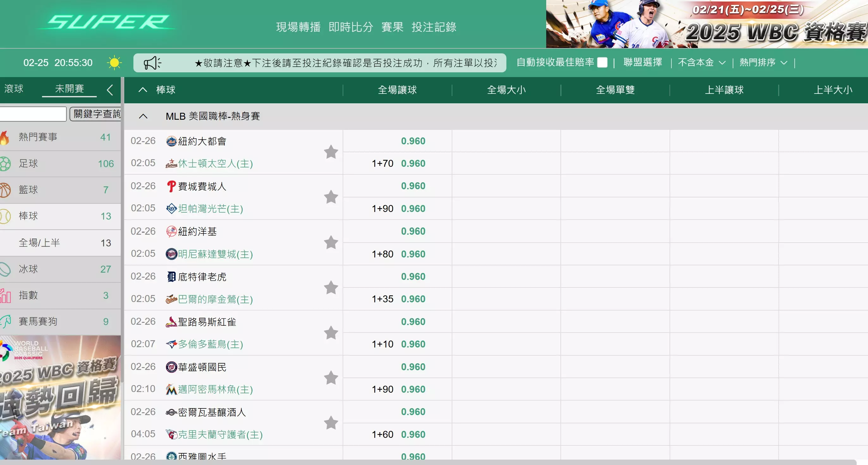Open the 熱門排序 sort dropdown
Image resolution: width=868 pixels, height=465 pixels.
[763, 63]
